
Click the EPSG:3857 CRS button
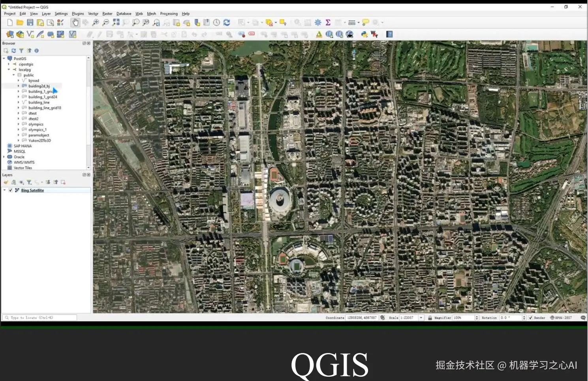point(561,317)
